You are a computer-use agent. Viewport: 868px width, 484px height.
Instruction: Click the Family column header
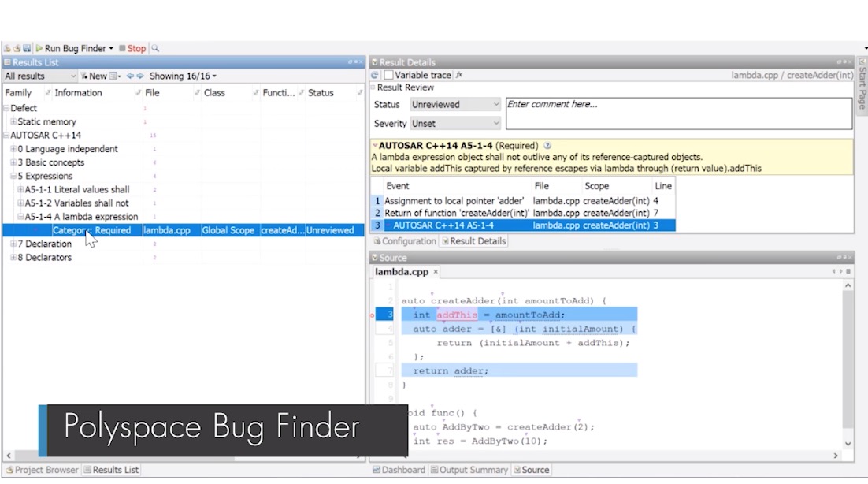(18, 93)
